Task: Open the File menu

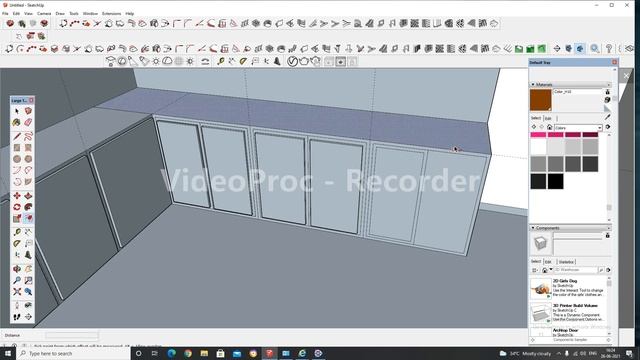Action: [x=5, y=13]
